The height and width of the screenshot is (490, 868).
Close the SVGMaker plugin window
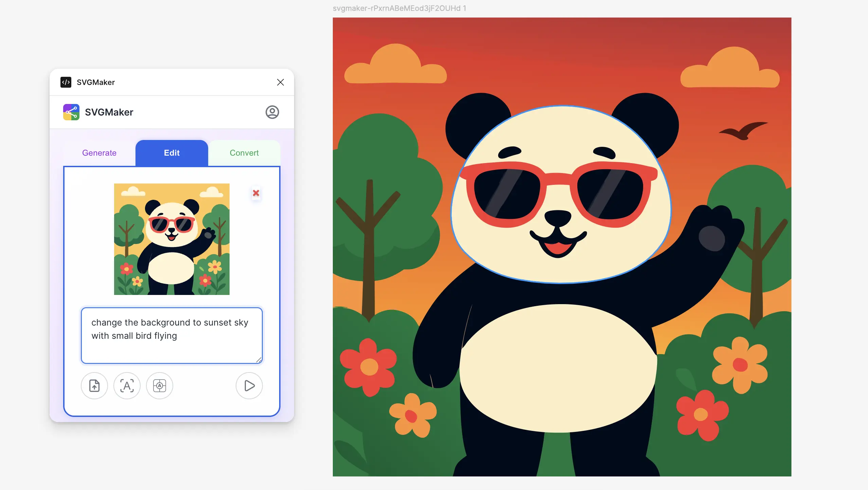click(280, 82)
